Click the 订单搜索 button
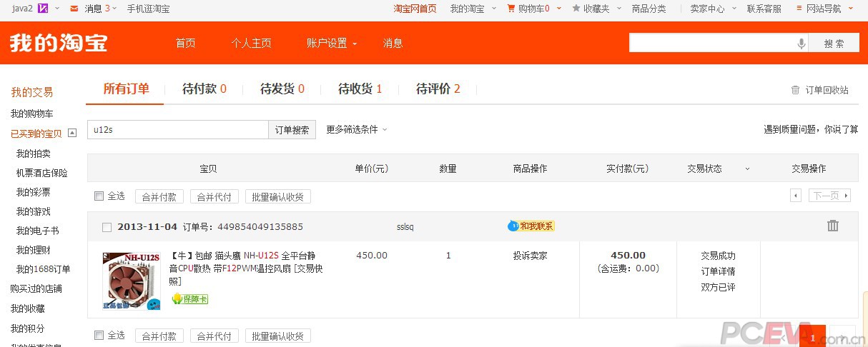 point(292,130)
